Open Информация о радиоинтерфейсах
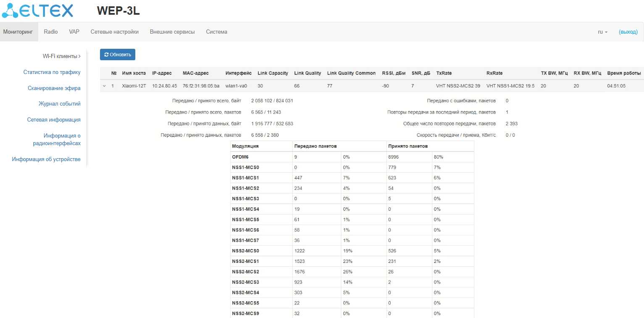Image resolution: width=644 pixels, height=318 pixels. [x=57, y=140]
